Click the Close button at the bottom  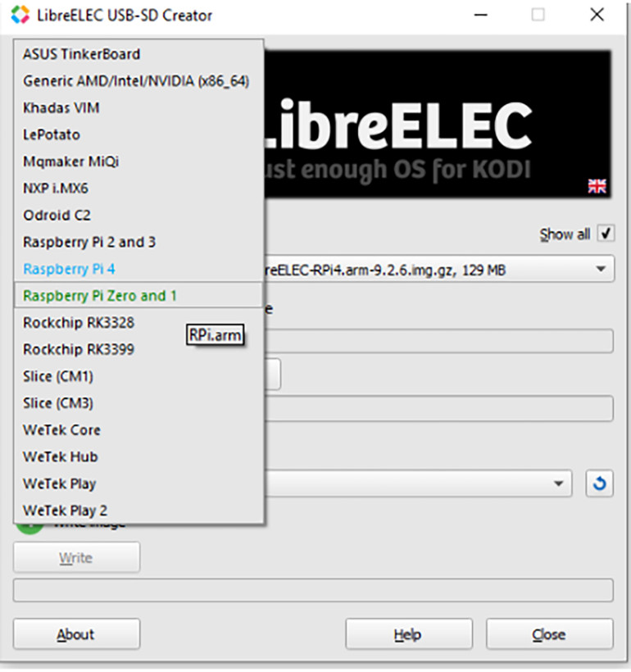pos(550,633)
